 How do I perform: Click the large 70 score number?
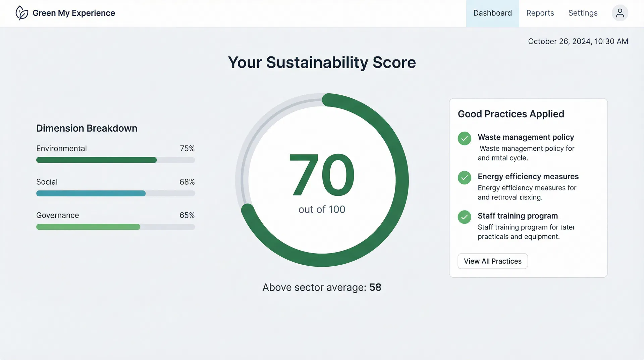pos(322,175)
